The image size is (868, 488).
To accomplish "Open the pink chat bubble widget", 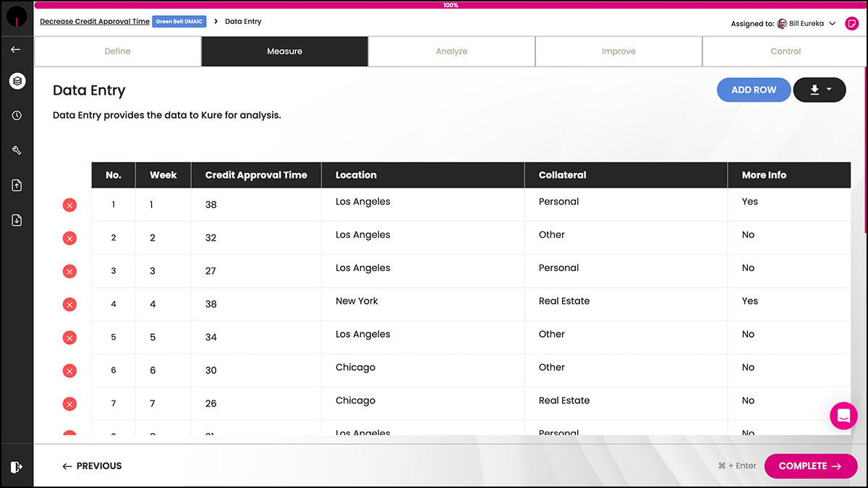I will click(x=843, y=416).
